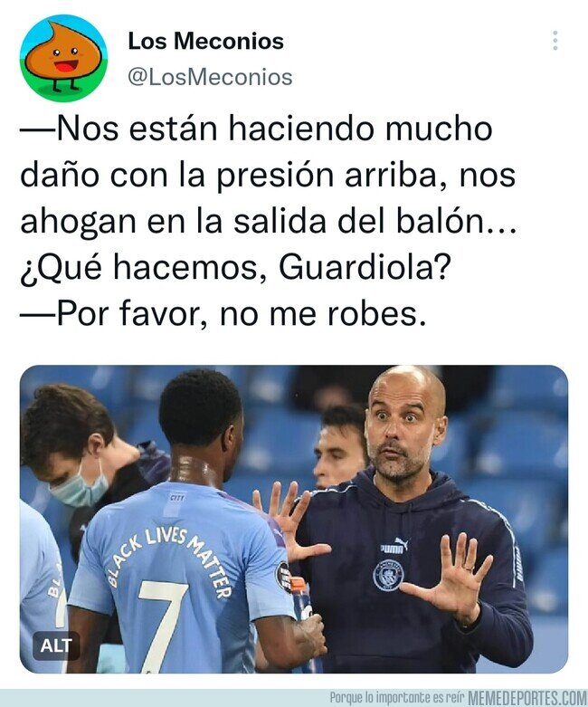Open the Los Meconios profile avatar
The height and width of the screenshot is (707, 588).
(64, 58)
